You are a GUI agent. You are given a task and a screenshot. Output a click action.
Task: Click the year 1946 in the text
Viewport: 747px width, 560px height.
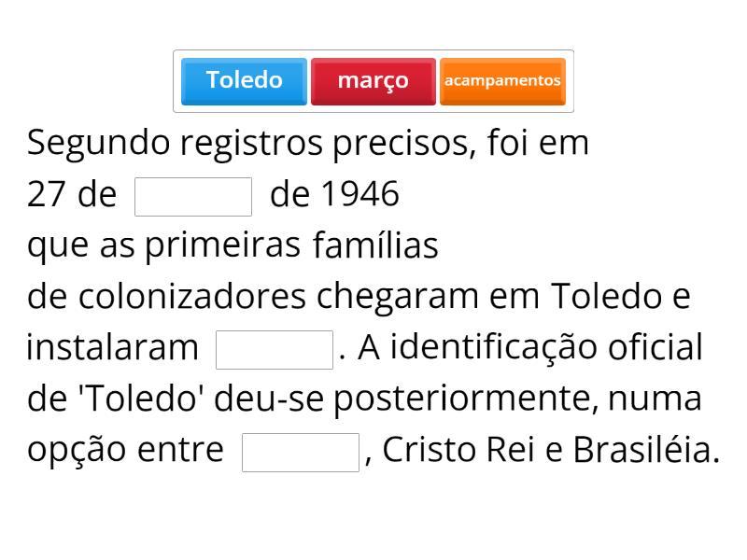click(359, 194)
